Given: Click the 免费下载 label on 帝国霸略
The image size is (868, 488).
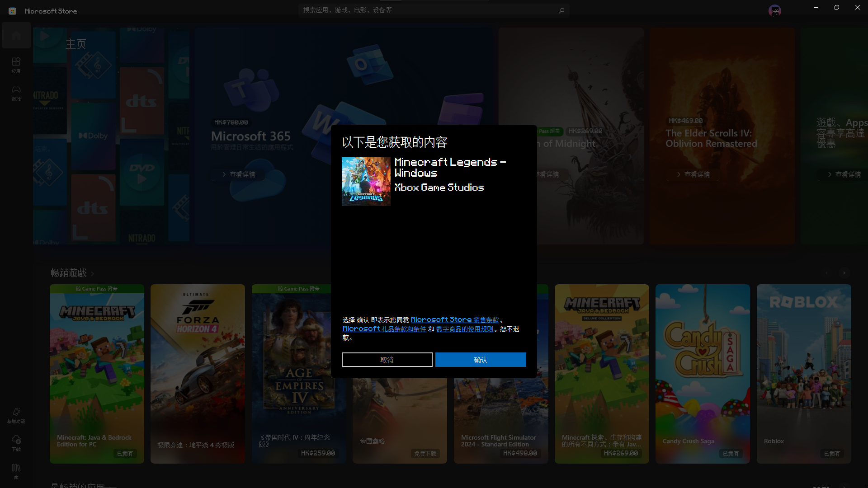Looking at the screenshot, I should [x=425, y=453].
